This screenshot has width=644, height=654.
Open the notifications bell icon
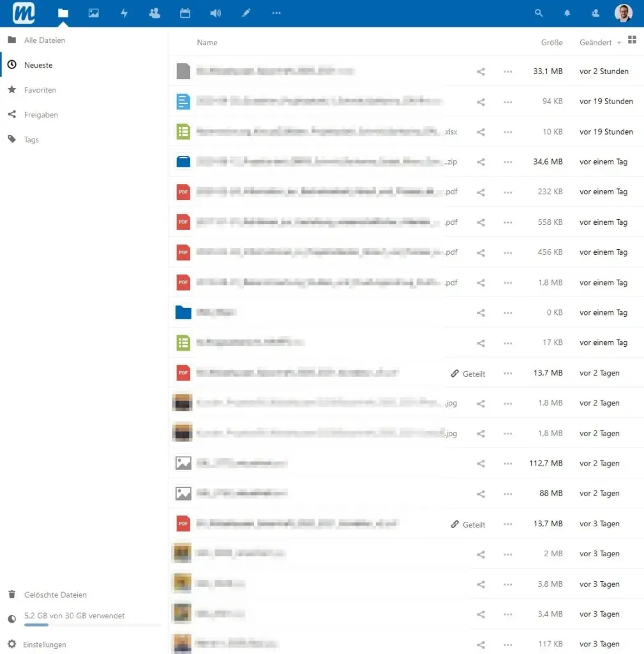coord(567,13)
